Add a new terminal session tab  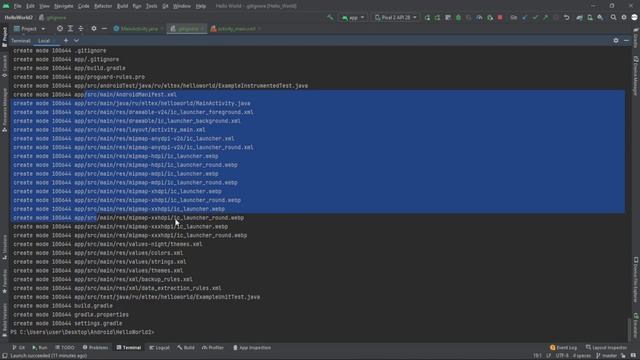pos(66,40)
